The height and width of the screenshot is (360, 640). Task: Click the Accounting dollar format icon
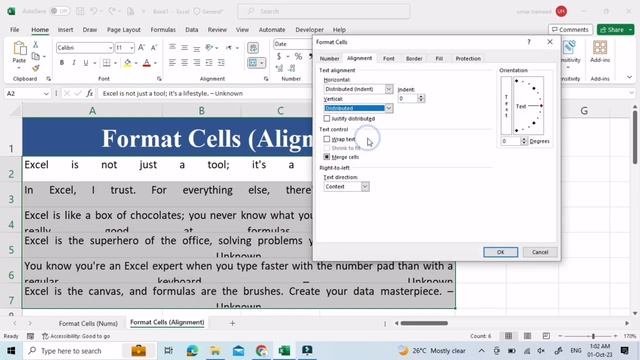coord(279,56)
